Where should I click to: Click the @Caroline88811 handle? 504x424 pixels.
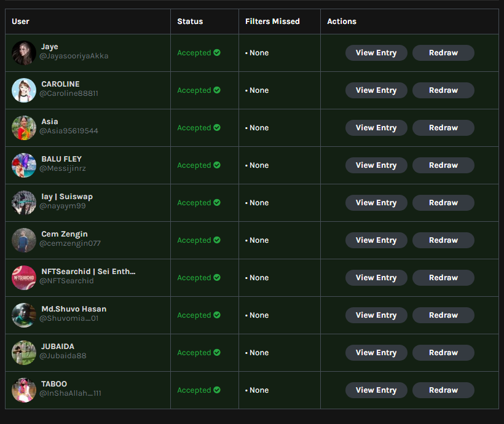tap(69, 93)
